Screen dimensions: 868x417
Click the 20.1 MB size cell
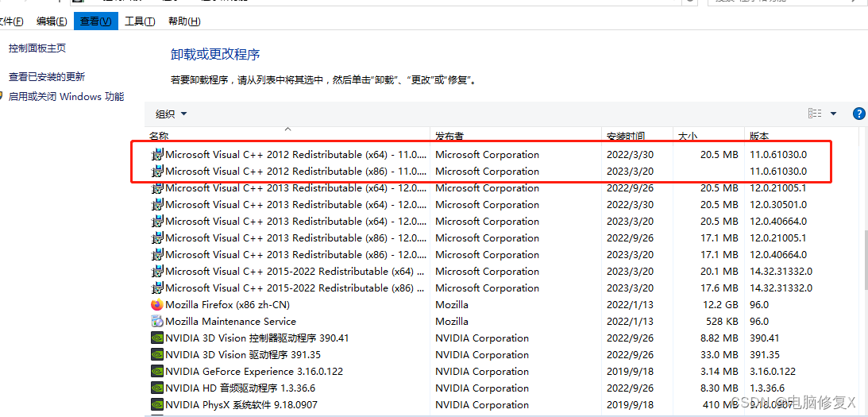pyautogui.click(x=719, y=272)
